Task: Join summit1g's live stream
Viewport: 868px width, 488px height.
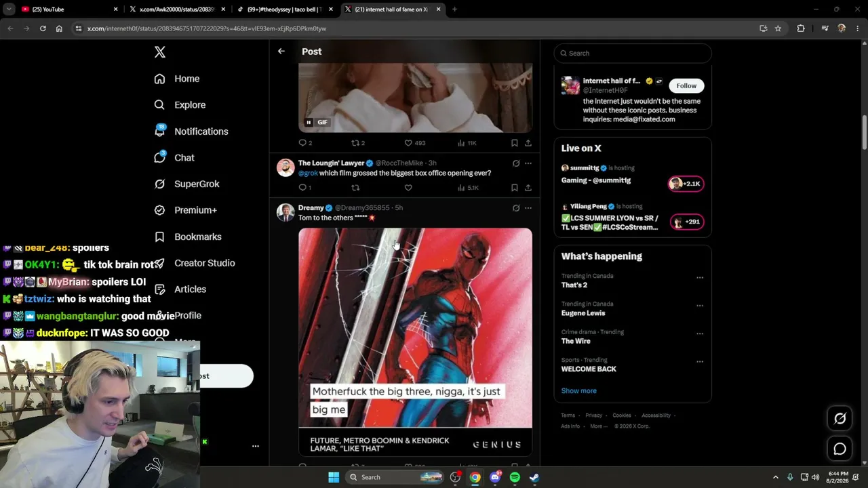Action: tap(686, 184)
